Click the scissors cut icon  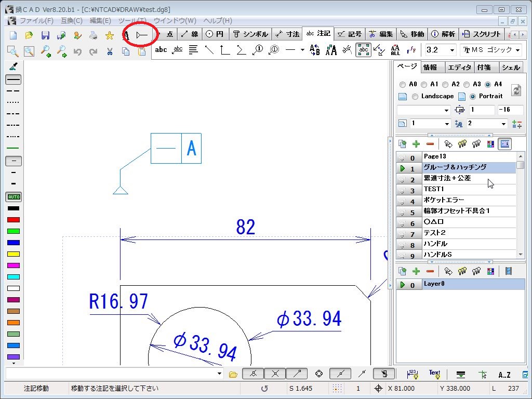click(x=109, y=51)
